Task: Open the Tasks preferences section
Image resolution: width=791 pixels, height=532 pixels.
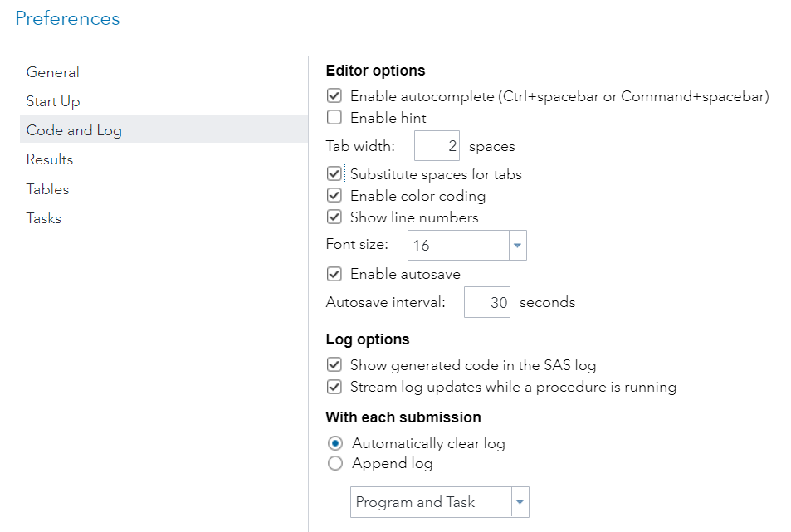Action: 44,218
